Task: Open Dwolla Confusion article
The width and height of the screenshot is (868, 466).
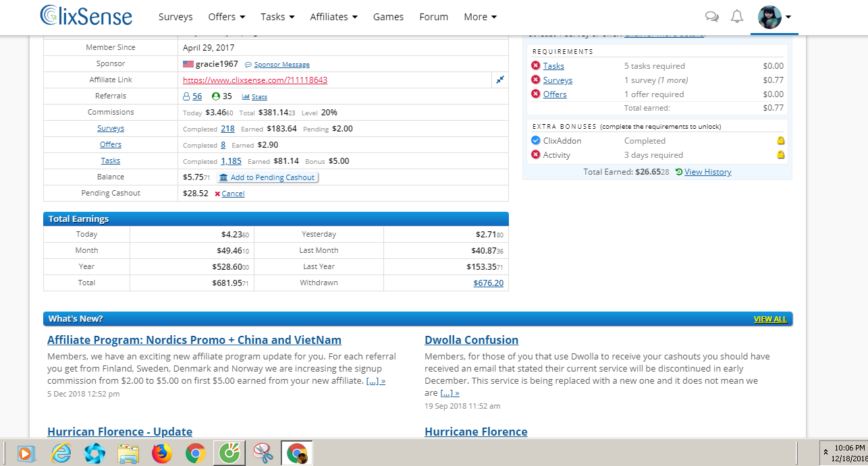Action: click(472, 340)
